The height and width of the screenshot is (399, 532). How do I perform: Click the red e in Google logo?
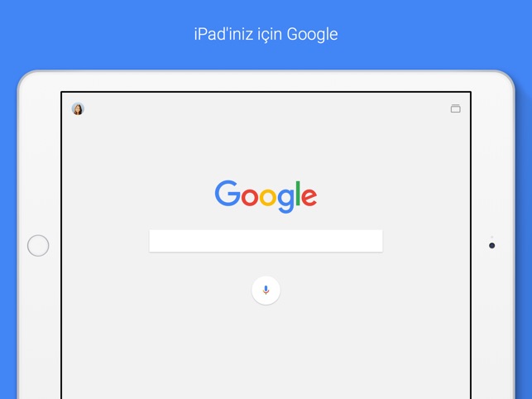tap(309, 197)
